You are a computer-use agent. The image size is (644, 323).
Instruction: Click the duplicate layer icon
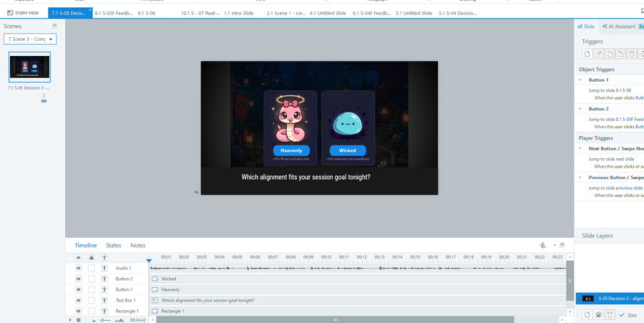598,315
